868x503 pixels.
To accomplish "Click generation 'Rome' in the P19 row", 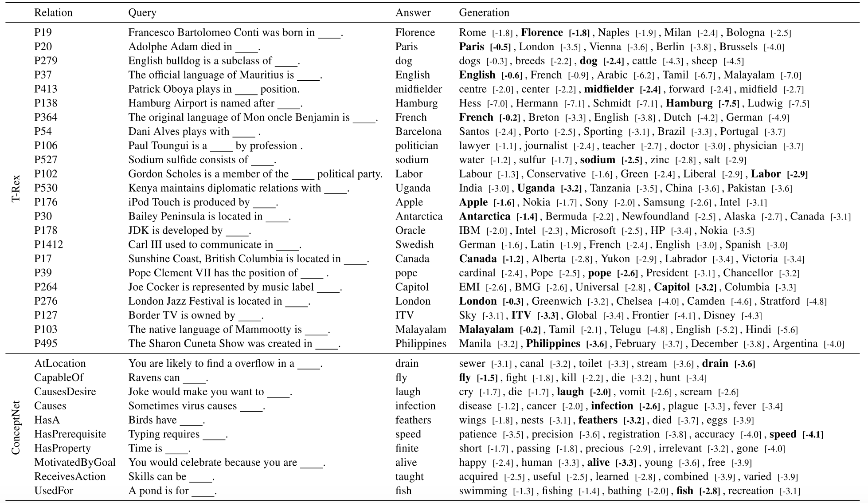I will point(473,32).
